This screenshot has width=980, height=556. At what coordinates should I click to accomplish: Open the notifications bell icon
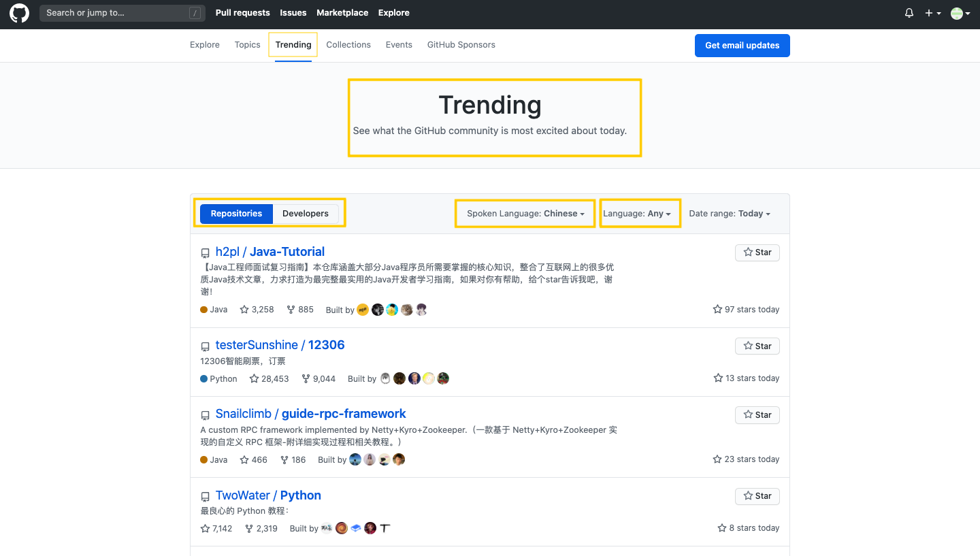click(909, 13)
